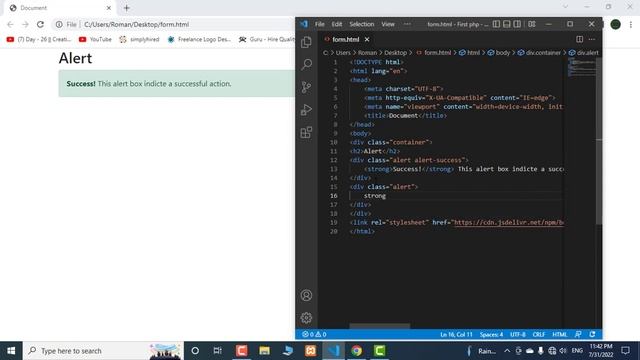Viewport: 640px width, 360px height.
Task: Click the Chrome address bar URL
Action: (x=136, y=24)
